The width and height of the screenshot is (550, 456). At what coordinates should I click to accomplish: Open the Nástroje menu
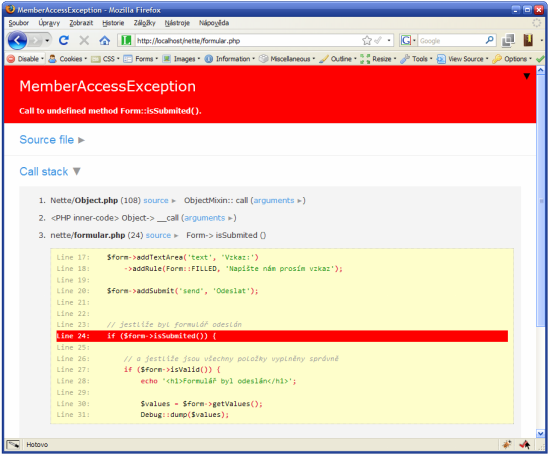coord(177,23)
